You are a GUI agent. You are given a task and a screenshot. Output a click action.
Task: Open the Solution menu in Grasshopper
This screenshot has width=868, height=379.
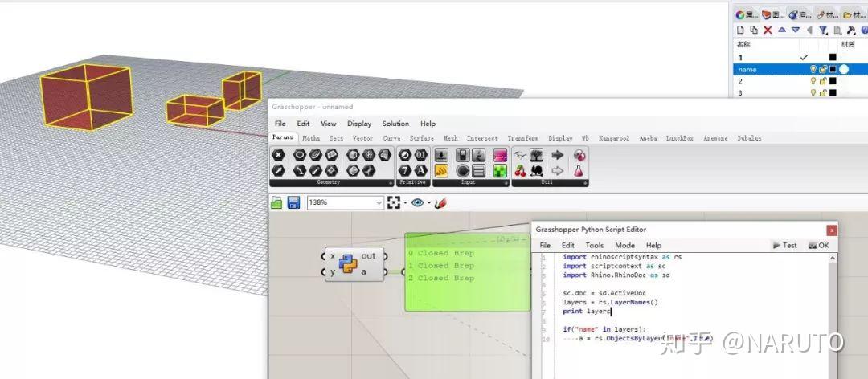click(395, 124)
